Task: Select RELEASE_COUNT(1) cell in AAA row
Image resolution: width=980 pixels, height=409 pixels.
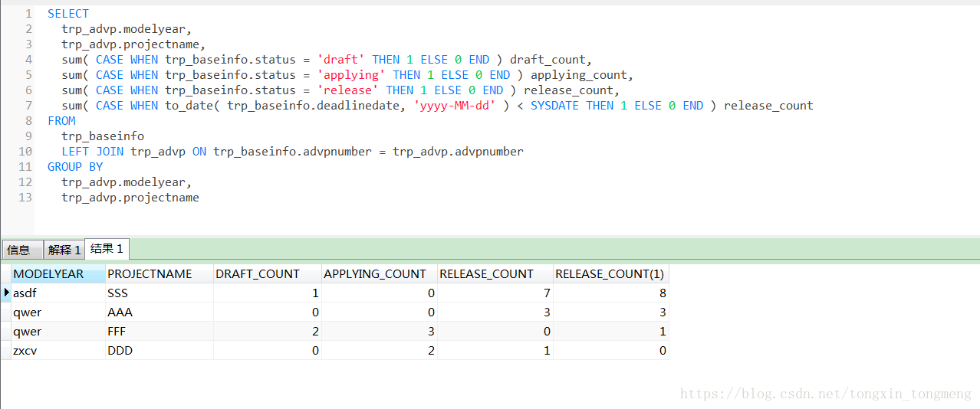Action: tap(610, 312)
